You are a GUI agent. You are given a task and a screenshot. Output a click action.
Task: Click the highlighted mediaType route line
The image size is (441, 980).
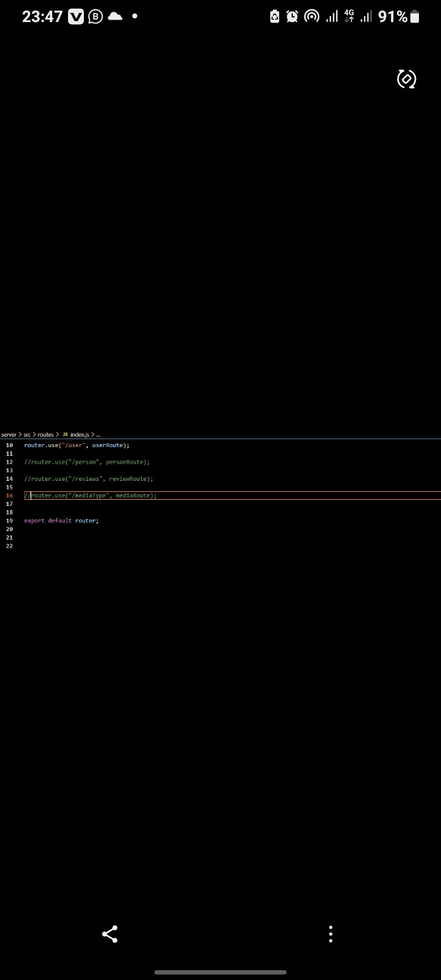pos(92,496)
